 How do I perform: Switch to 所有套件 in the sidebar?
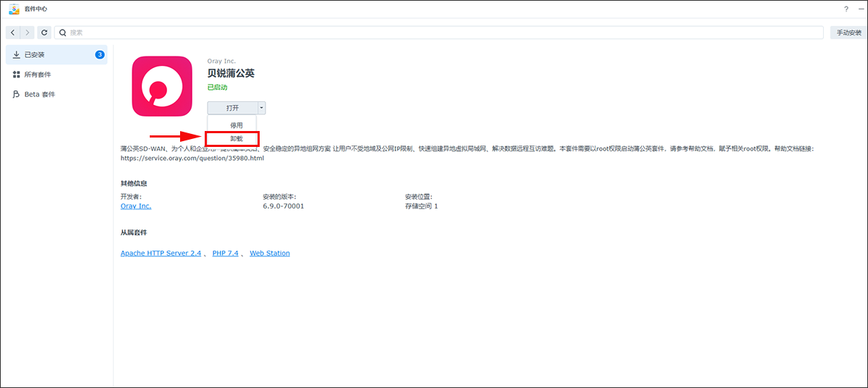point(37,75)
